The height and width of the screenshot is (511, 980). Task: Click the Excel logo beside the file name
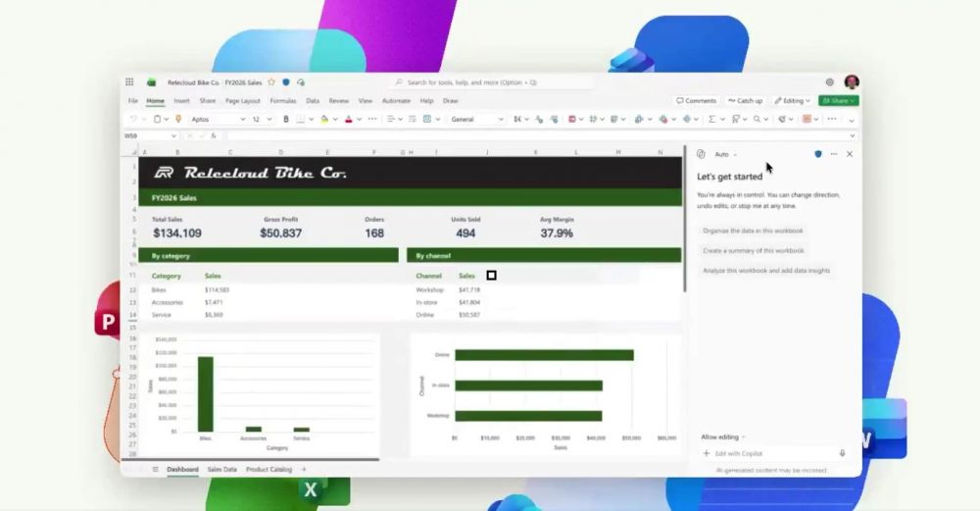pyautogui.click(x=151, y=82)
